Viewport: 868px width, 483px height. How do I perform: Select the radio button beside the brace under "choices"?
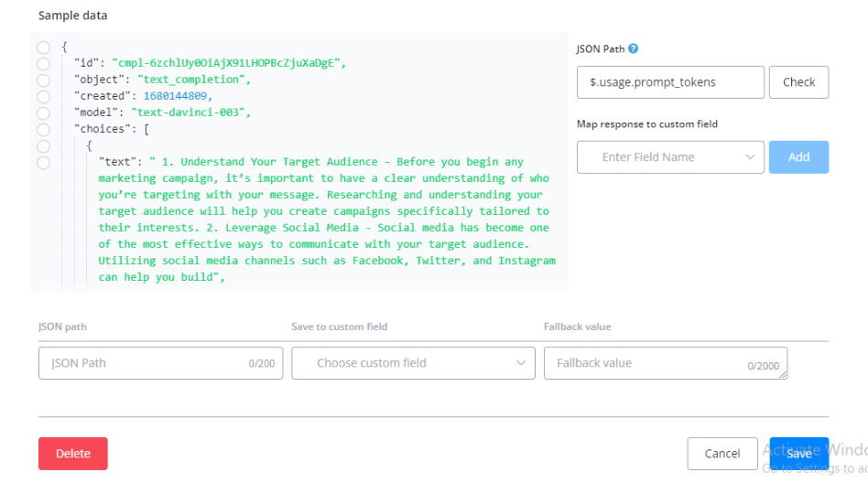pos(43,145)
